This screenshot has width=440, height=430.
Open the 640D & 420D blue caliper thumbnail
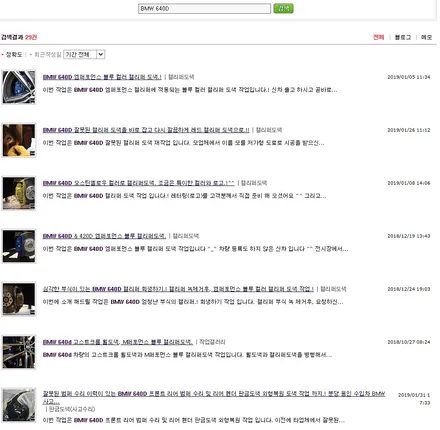(x=19, y=246)
